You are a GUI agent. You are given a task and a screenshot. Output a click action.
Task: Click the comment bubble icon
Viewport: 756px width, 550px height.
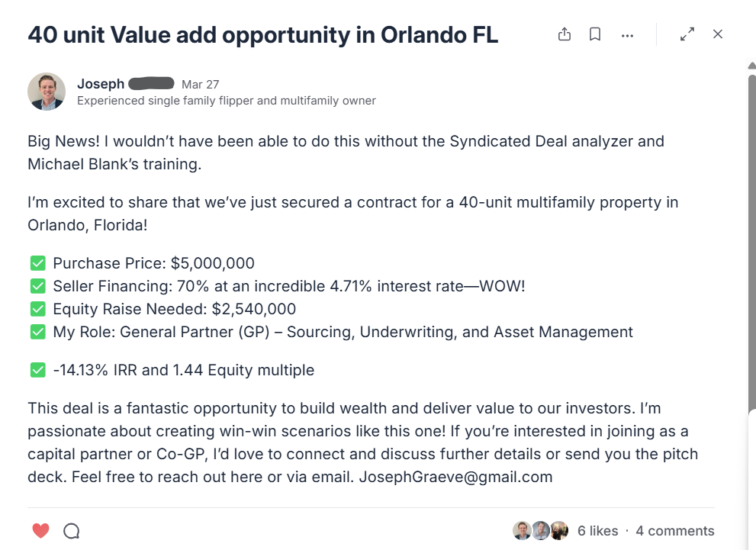(72, 531)
